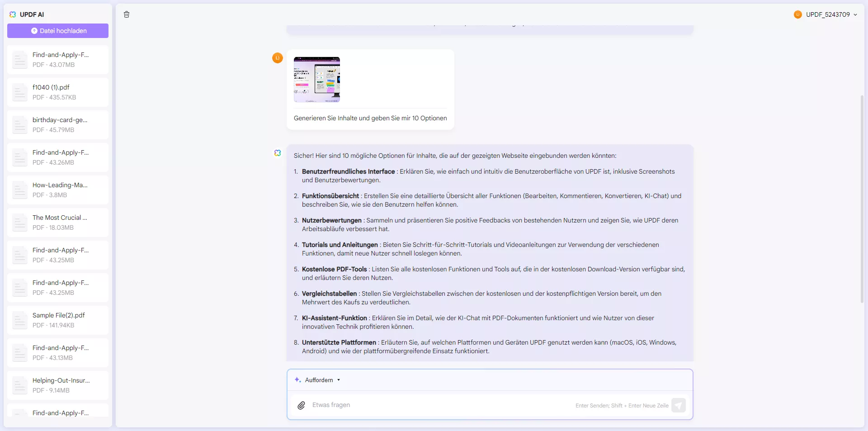This screenshot has height=431, width=868.
Task: Open Find-and-Apply-F... file of 43.26MB
Action: click(58, 157)
